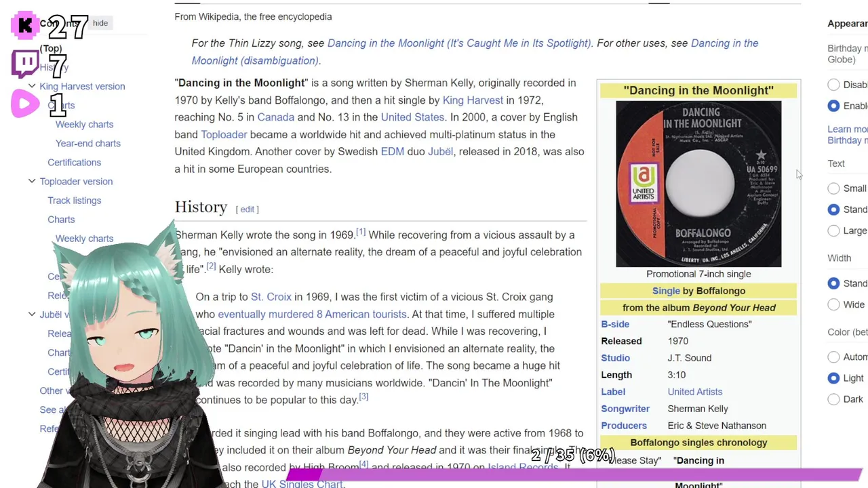Open Songwriter infobox link
This screenshot has width=868, height=488.
click(x=625, y=409)
